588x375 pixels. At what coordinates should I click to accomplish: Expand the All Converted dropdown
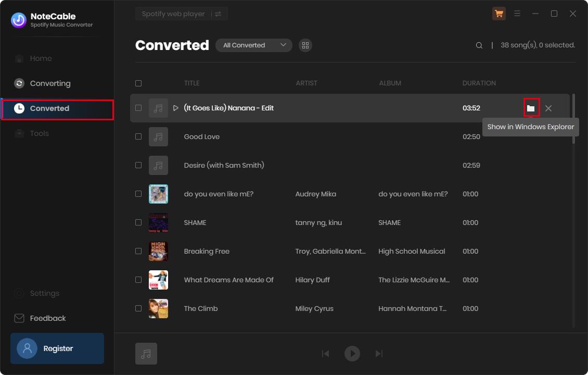pyautogui.click(x=254, y=45)
